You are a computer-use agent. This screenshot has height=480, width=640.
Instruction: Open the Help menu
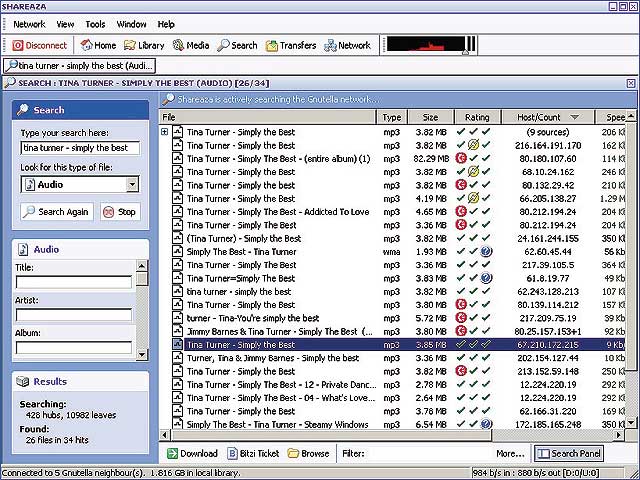[166, 24]
